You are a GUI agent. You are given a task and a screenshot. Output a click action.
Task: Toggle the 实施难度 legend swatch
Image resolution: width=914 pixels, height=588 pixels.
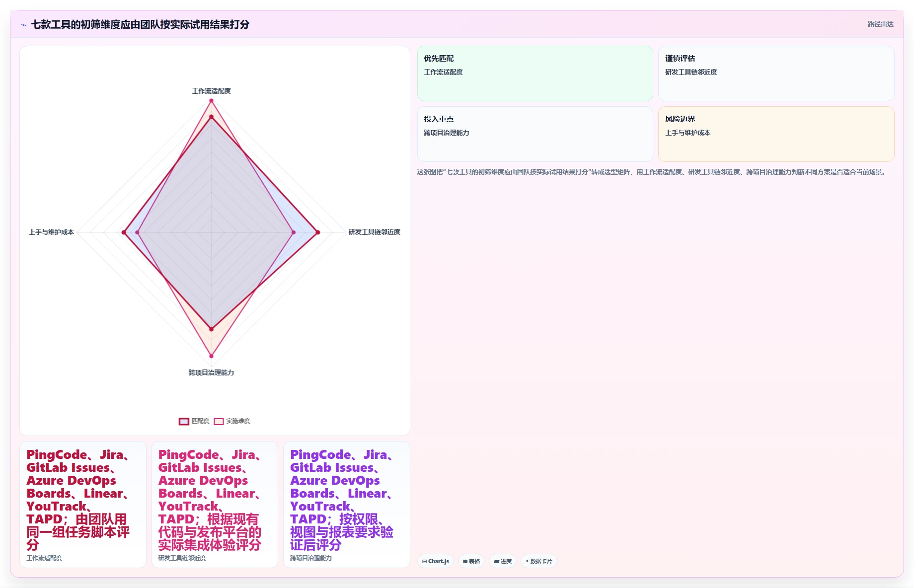pyautogui.click(x=219, y=421)
